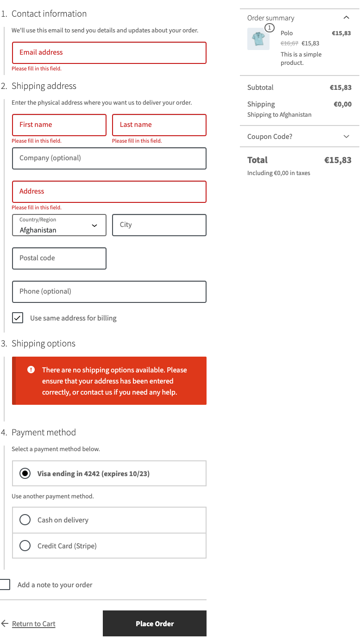The width and height of the screenshot is (364, 641).
Task: Click the City field
Action: pyautogui.click(x=159, y=225)
